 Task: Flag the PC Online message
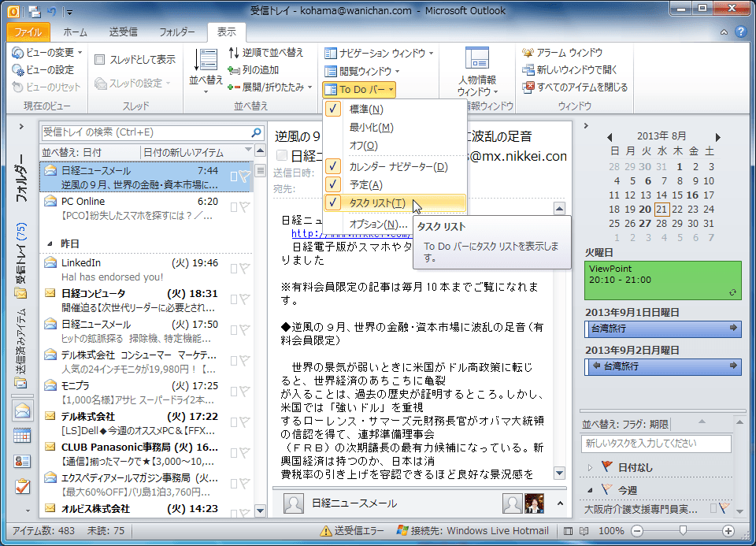click(x=245, y=207)
